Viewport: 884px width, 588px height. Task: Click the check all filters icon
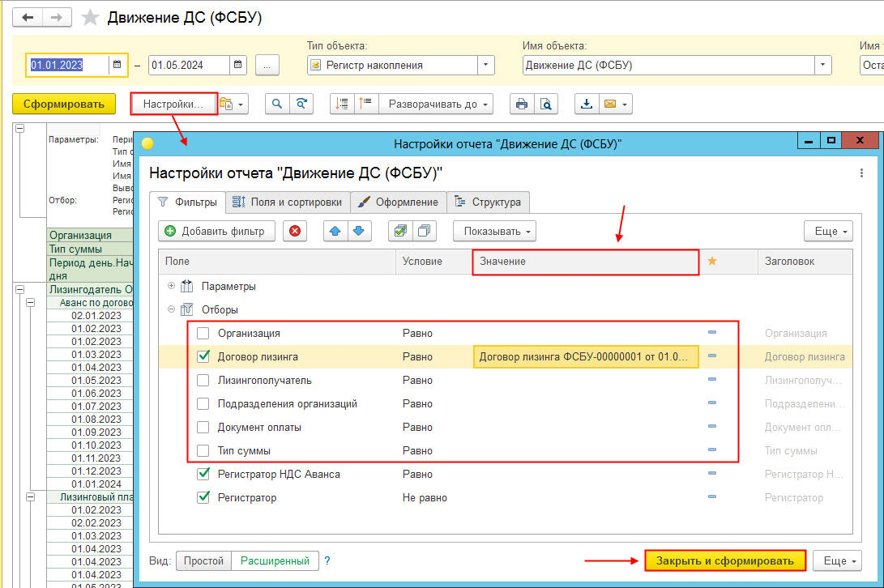pyautogui.click(x=399, y=231)
